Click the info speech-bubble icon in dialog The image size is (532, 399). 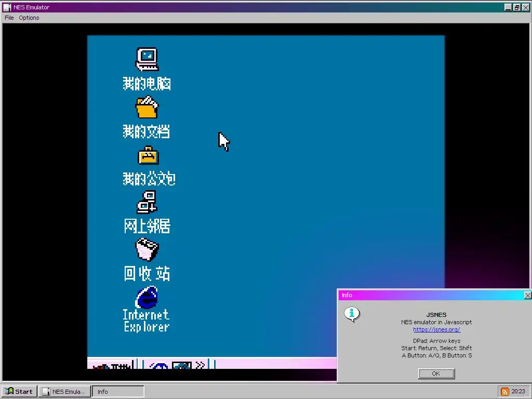coord(352,314)
